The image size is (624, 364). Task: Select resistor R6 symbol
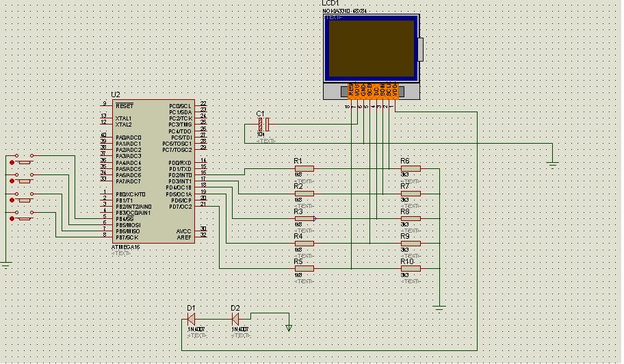(x=411, y=169)
